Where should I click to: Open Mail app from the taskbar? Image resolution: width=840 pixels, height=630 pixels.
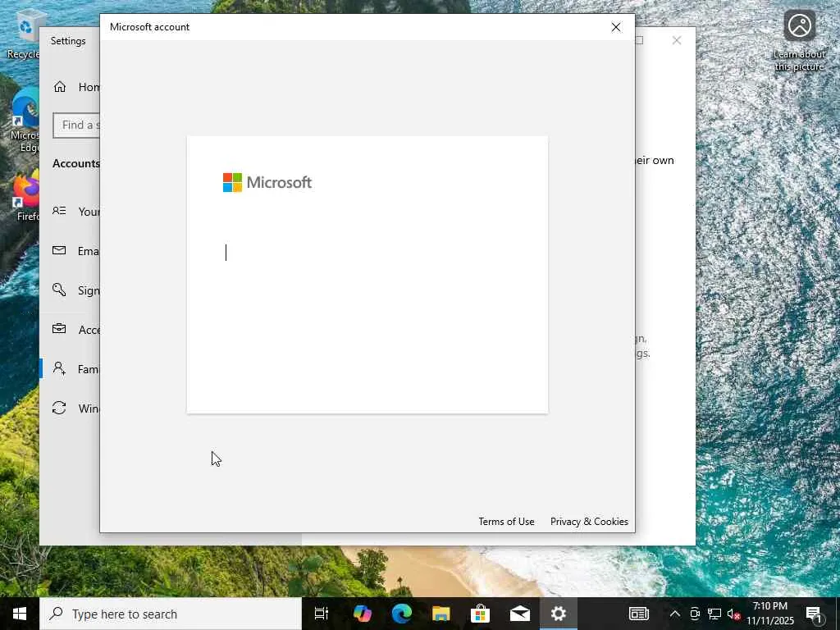coord(519,614)
